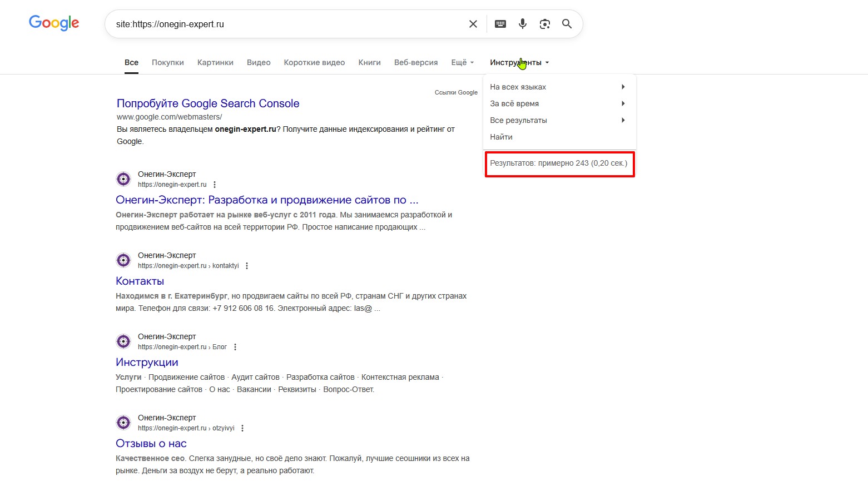The image size is (868, 486).
Task: Click the favicon of the Инструкции result
Action: 123,341
